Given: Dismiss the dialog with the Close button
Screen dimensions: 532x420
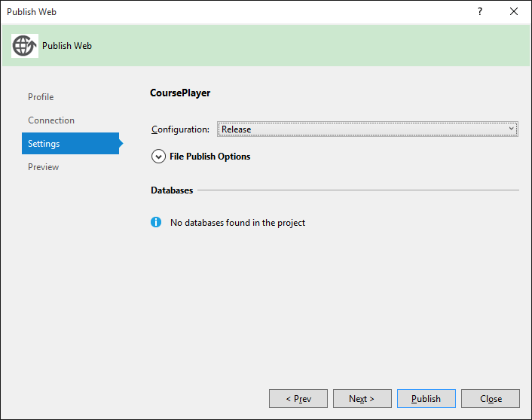Looking at the screenshot, I should [491, 399].
